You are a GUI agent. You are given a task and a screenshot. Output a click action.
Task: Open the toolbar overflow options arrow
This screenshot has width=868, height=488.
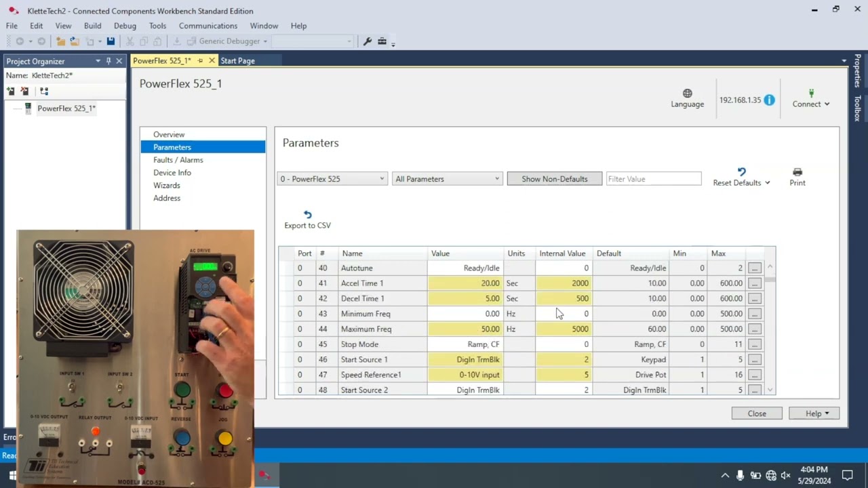pyautogui.click(x=393, y=44)
